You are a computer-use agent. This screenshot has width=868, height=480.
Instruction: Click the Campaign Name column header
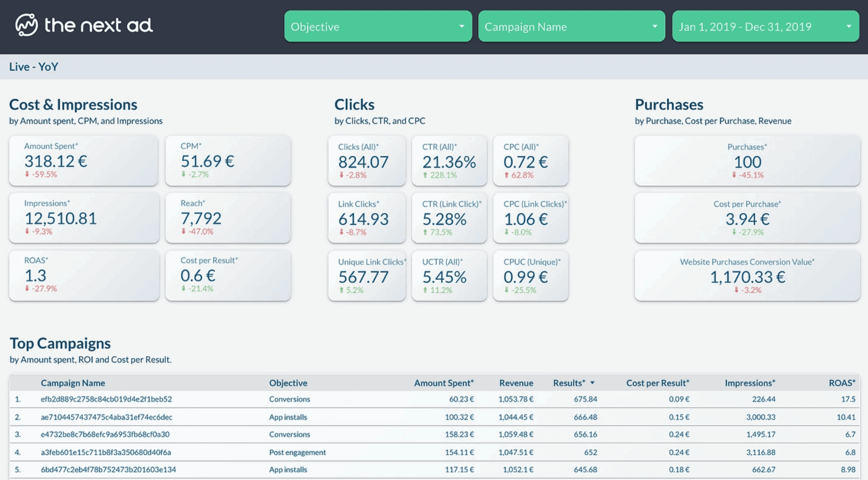coord(73,383)
